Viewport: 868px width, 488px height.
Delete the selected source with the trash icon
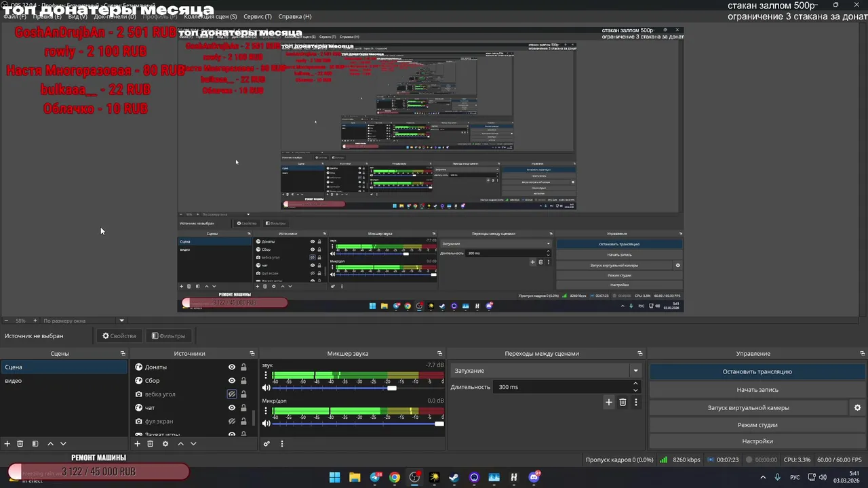click(x=151, y=444)
